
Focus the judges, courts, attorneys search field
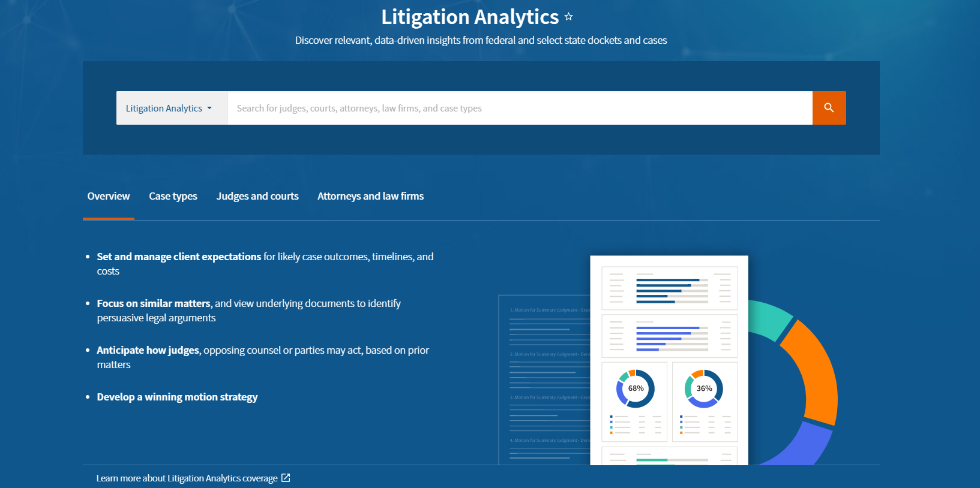[519, 108]
